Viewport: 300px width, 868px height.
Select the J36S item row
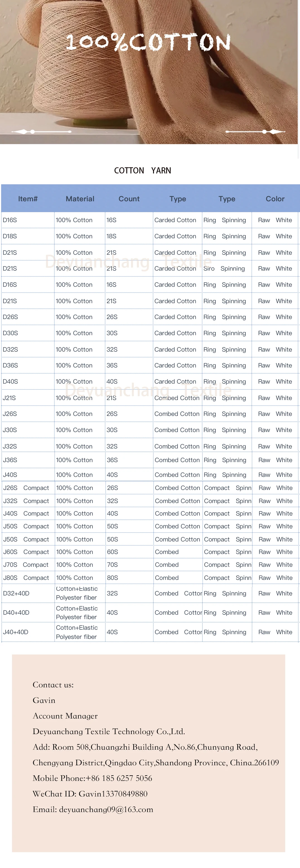pyautogui.click(x=10, y=460)
